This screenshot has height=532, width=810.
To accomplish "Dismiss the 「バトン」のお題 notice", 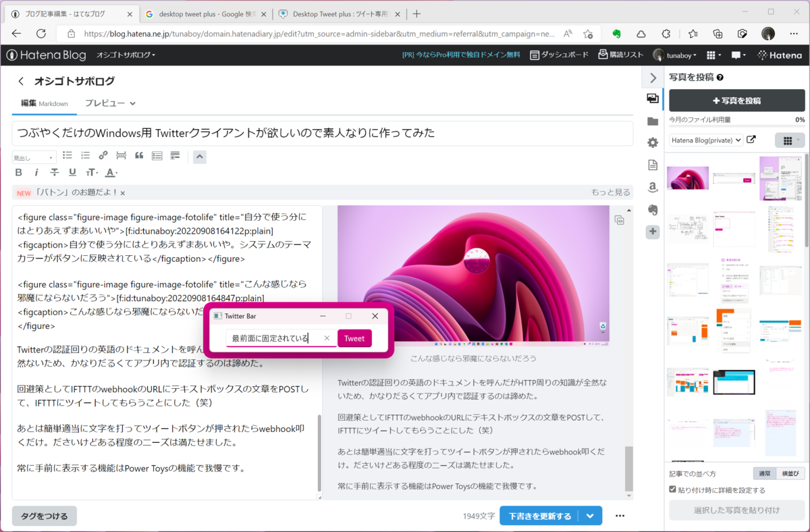I will [123, 192].
